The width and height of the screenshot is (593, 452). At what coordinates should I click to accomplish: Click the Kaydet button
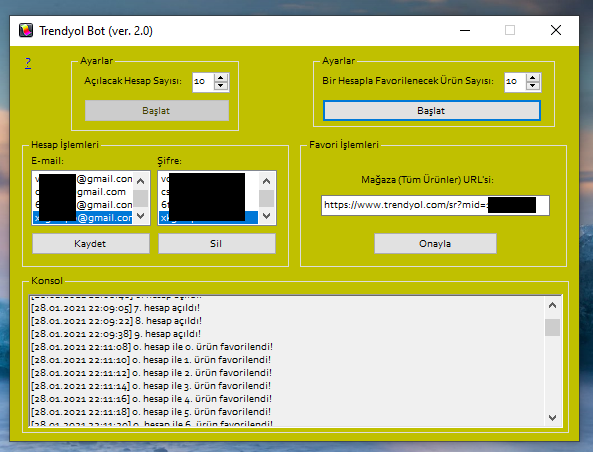(x=91, y=244)
